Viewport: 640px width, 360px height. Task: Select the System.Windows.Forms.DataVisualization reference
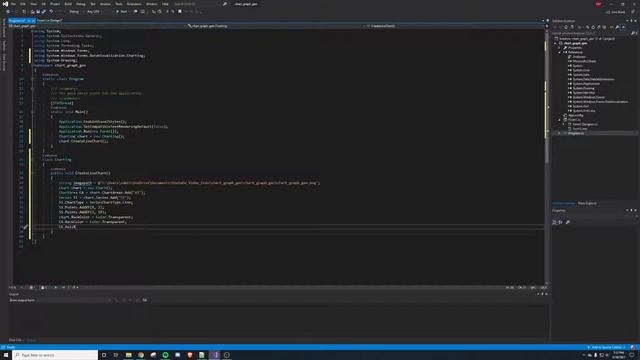click(x=600, y=102)
